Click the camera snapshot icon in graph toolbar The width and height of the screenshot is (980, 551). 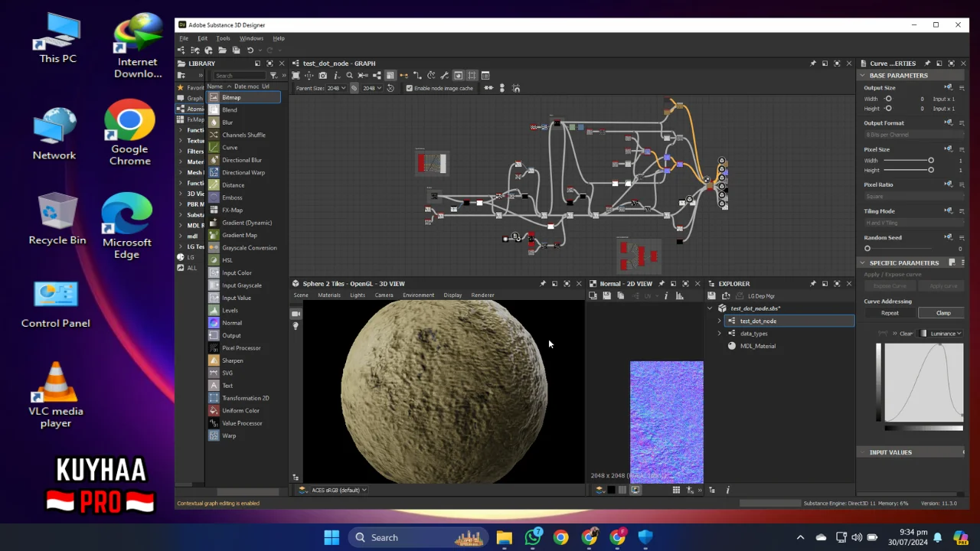[322, 75]
